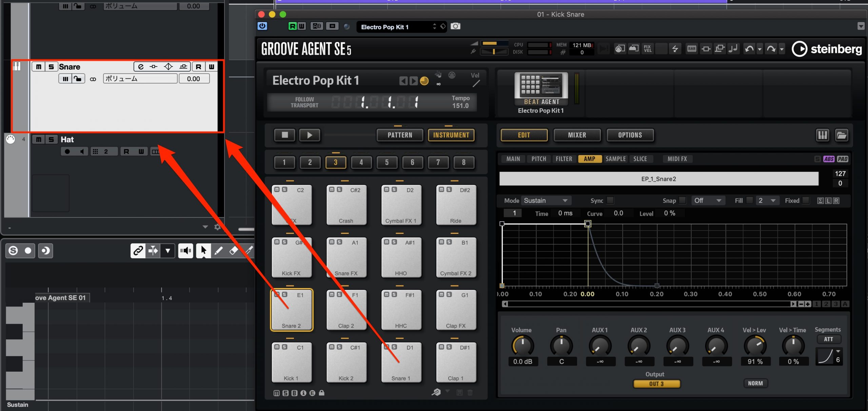Viewport: 868px width, 411px height.
Task: Open the Fill value dropdown
Action: (767, 201)
